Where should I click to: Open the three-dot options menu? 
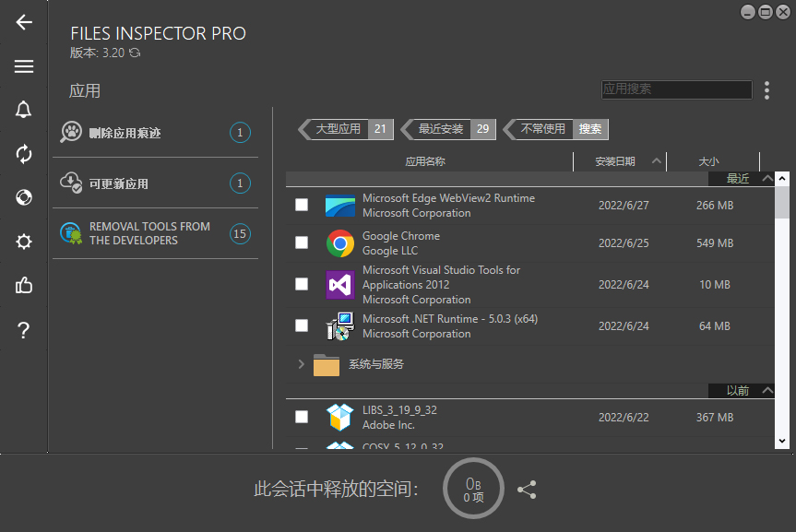pyautogui.click(x=766, y=89)
